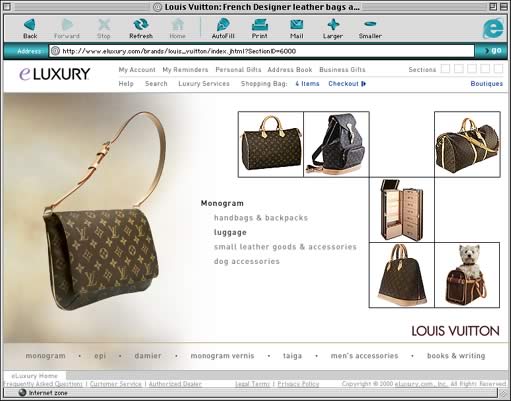
Task: Open Mail from the toolbar
Action: click(x=296, y=29)
